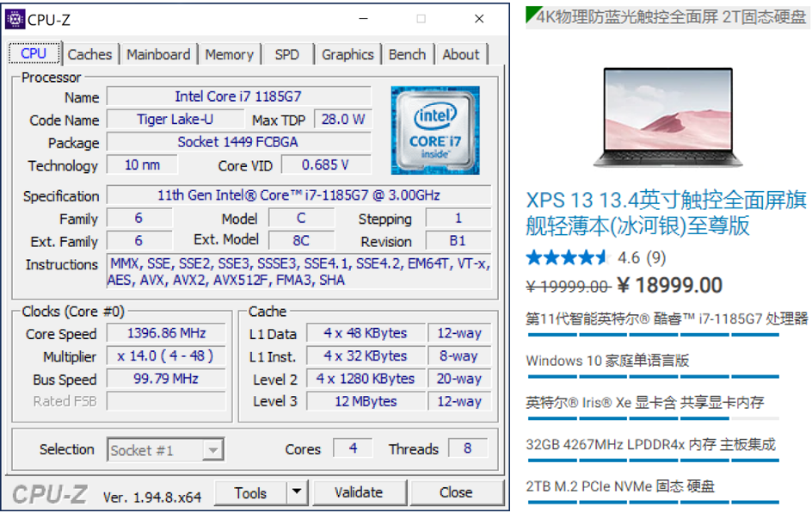
Task: Click the Validate button
Action: point(359,492)
